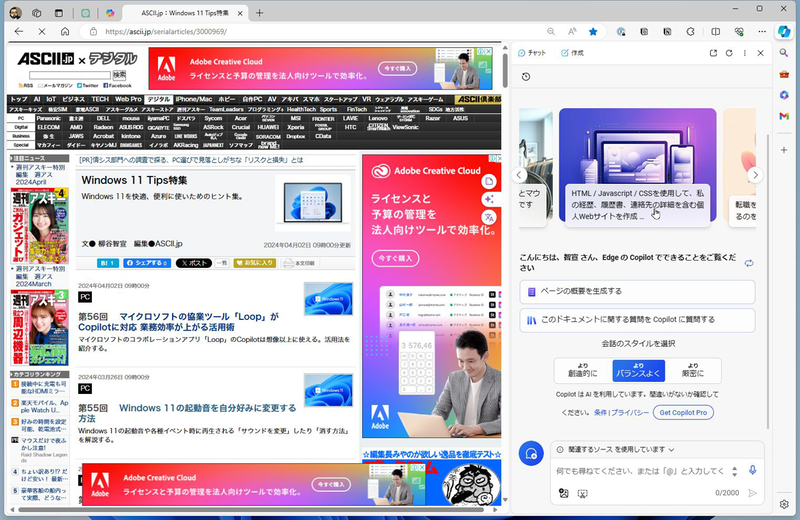
Task: Open Copilot in new window icon
Action: pos(713,53)
